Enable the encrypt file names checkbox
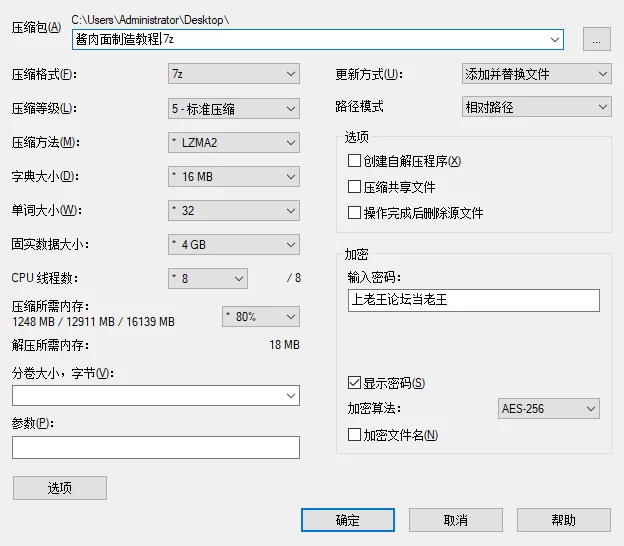 [354, 435]
